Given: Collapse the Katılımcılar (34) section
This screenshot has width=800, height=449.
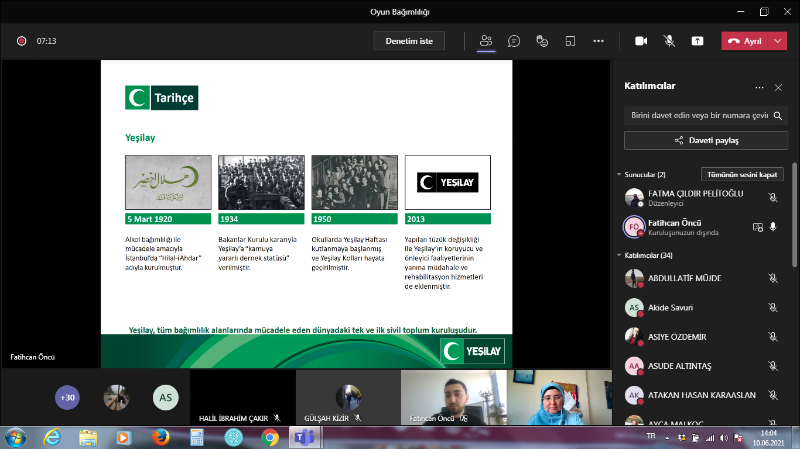Looking at the screenshot, I should (x=619, y=255).
